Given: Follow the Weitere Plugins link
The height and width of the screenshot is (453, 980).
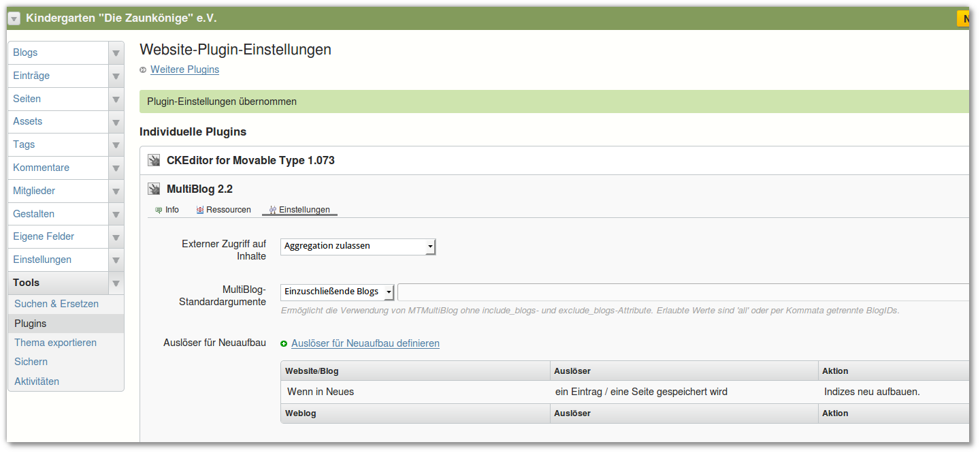Looking at the screenshot, I should [185, 69].
